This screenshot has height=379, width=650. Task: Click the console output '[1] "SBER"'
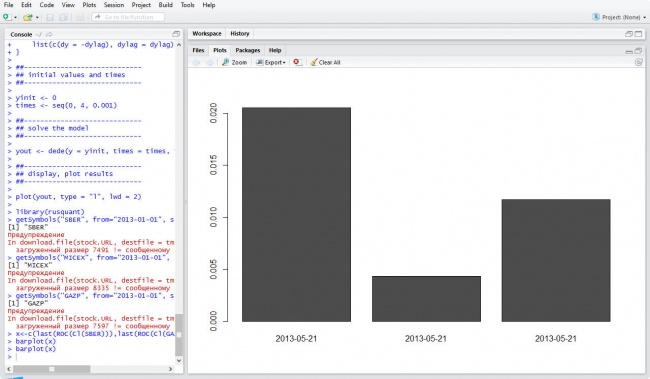click(28, 227)
